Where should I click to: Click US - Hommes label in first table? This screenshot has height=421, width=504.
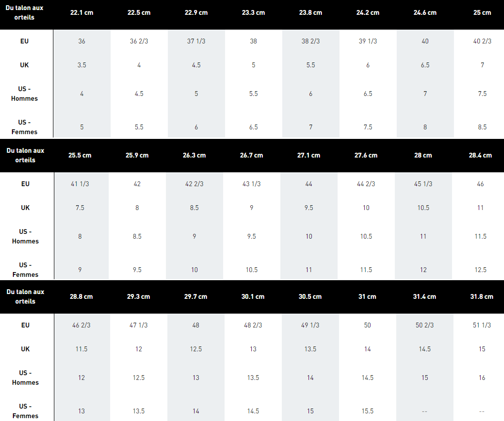(x=24, y=94)
